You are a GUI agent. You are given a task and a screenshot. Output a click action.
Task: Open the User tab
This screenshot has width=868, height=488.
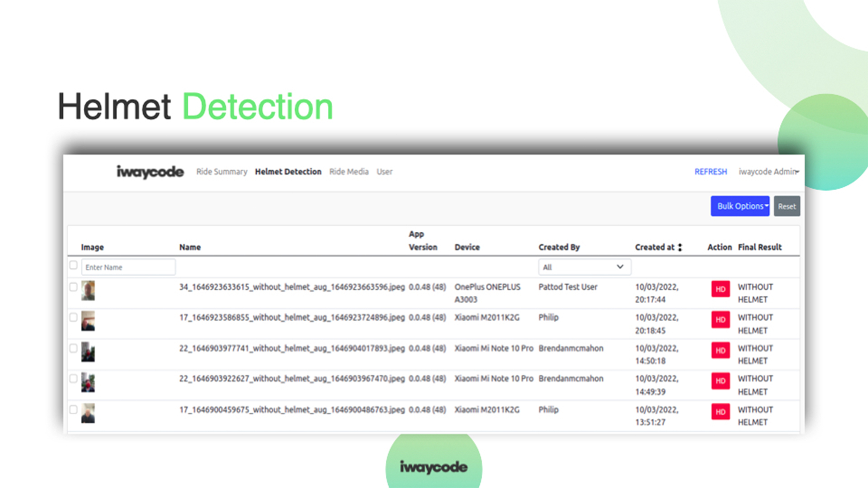tap(384, 172)
